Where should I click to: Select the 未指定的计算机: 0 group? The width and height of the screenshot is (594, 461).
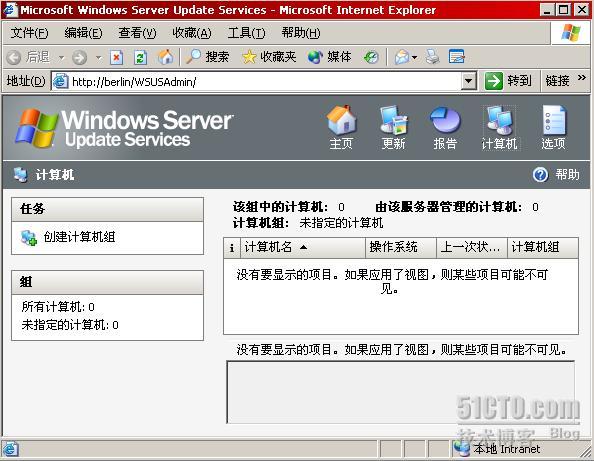coord(70,325)
